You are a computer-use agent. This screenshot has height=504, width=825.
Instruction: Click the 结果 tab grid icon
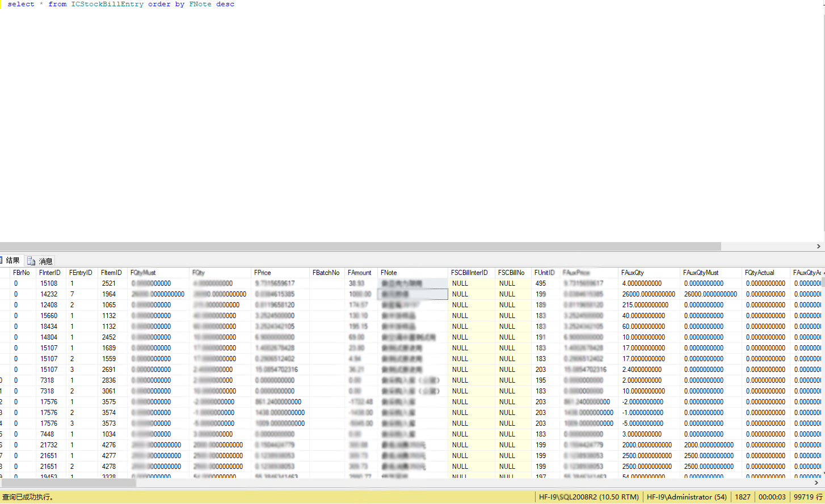(2, 261)
